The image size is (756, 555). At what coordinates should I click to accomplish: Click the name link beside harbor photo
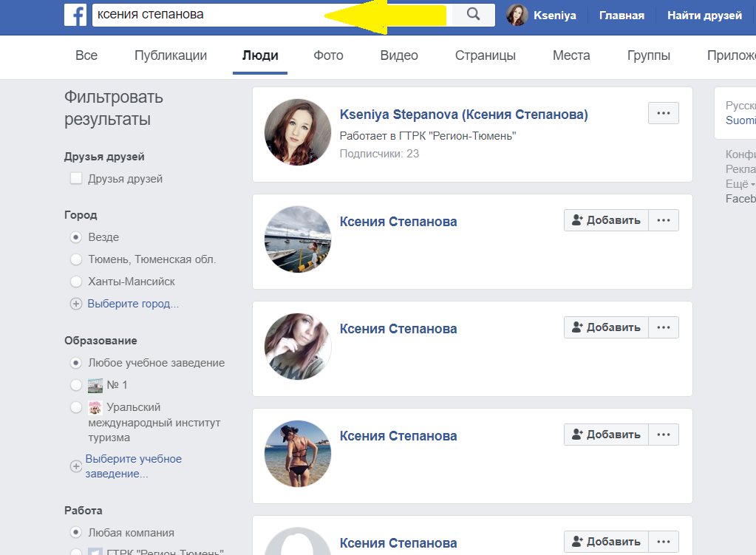click(398, 222)
